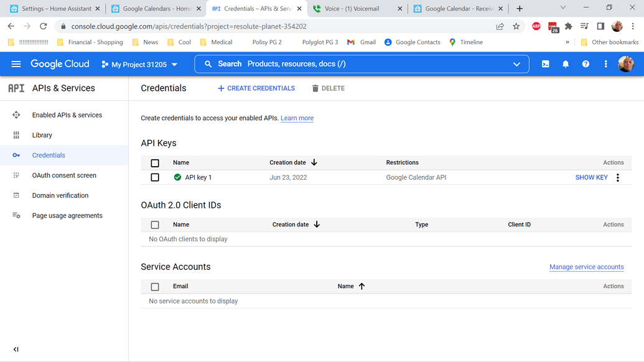This screenshot has height=362, width=644.
Task: Sort Service Accounts by Name
Action: tap(351, 286)
